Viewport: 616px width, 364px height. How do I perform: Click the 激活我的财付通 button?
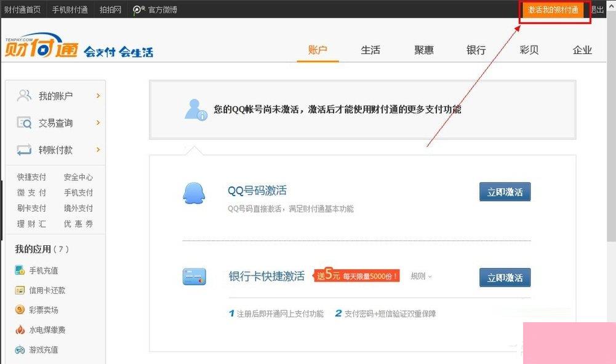(553, 10)
